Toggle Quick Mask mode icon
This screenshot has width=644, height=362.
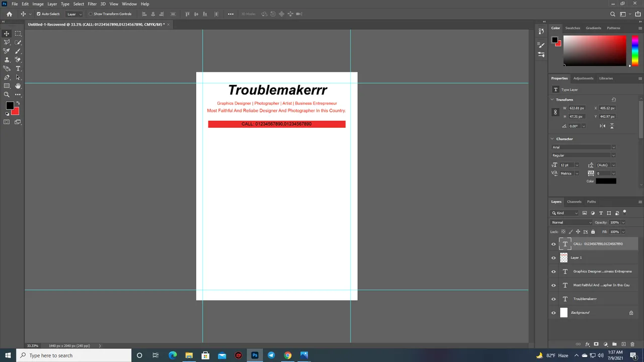click(x=7, y=122)
